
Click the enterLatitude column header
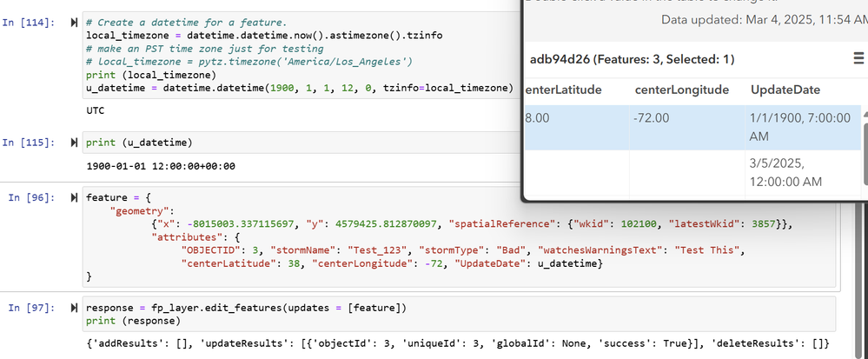pos(563,90)
